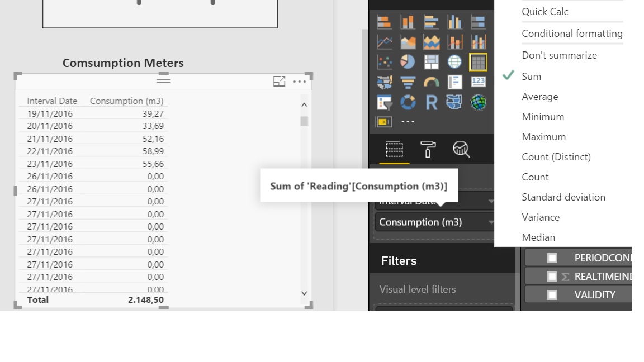Click the table scrollbar thumb
The height and width of the screenshot is (362, 644).
click(x=304, y=121)
